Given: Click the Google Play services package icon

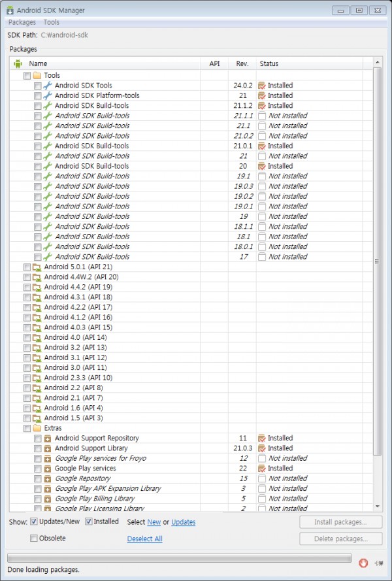Looking at the screenshot, I should tap(48, 469).
